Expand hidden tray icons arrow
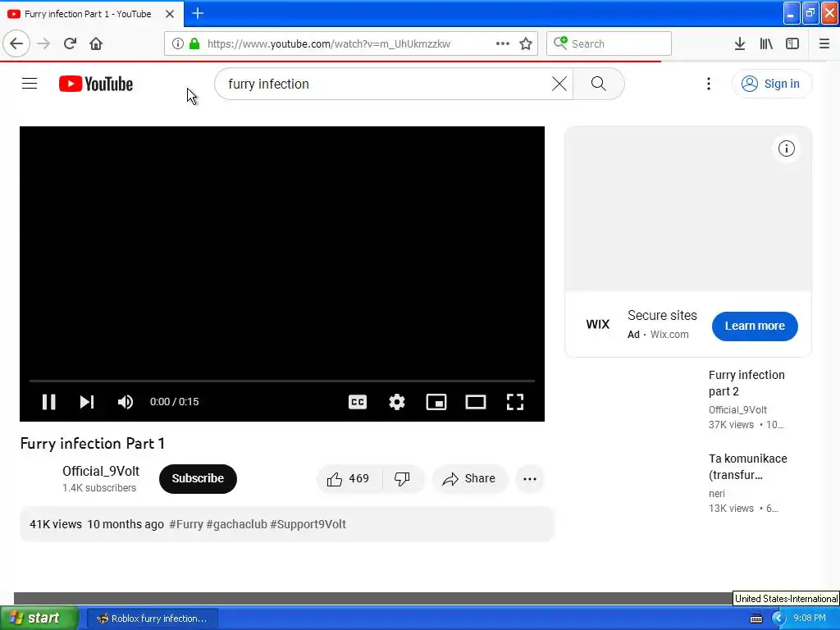This screenshot has height=630, width=840. 778,619
